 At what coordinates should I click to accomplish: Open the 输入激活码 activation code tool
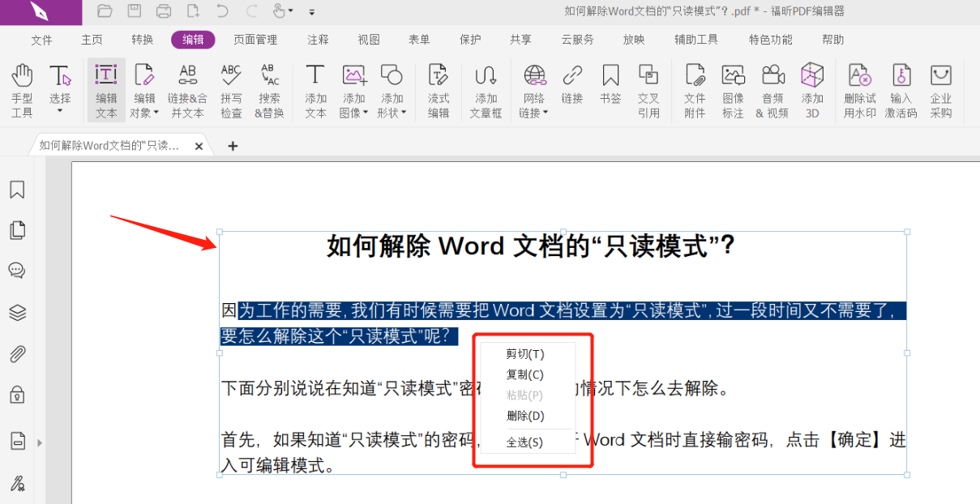point(901,89)
